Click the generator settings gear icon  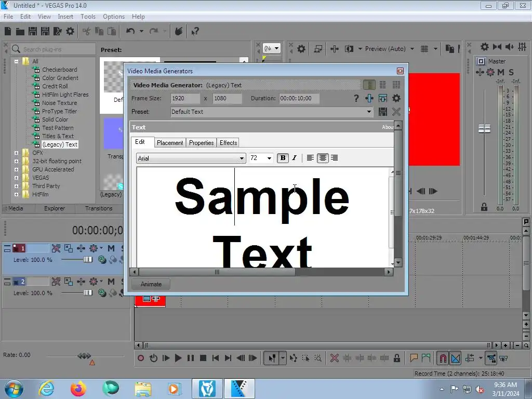tap(396, 98)
